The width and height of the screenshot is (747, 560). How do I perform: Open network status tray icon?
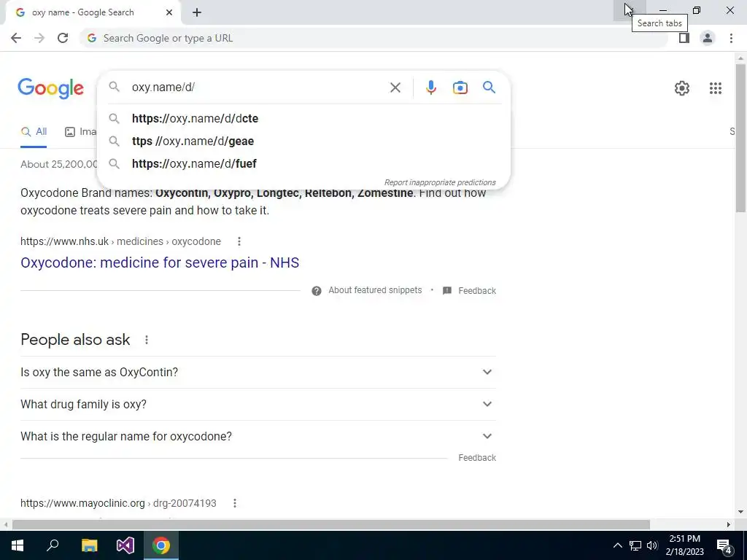[x=635, y=545]
